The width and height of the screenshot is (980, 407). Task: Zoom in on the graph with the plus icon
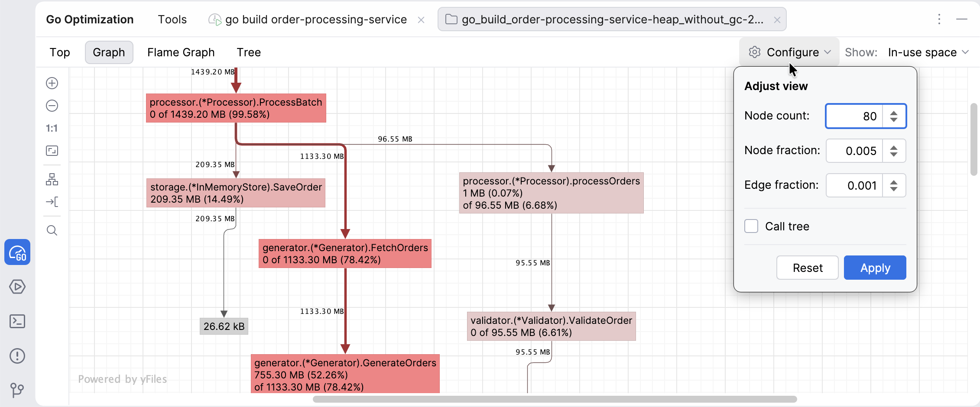52,83
